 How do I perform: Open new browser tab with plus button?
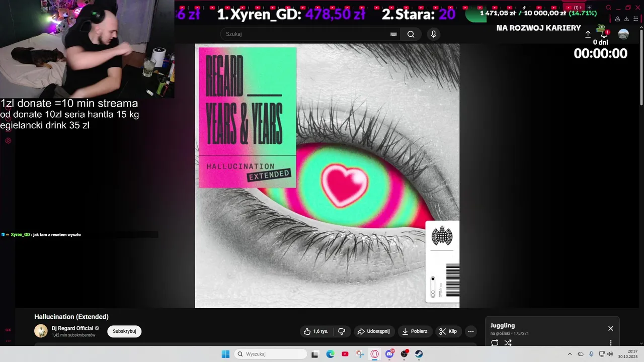coord(590,8)
